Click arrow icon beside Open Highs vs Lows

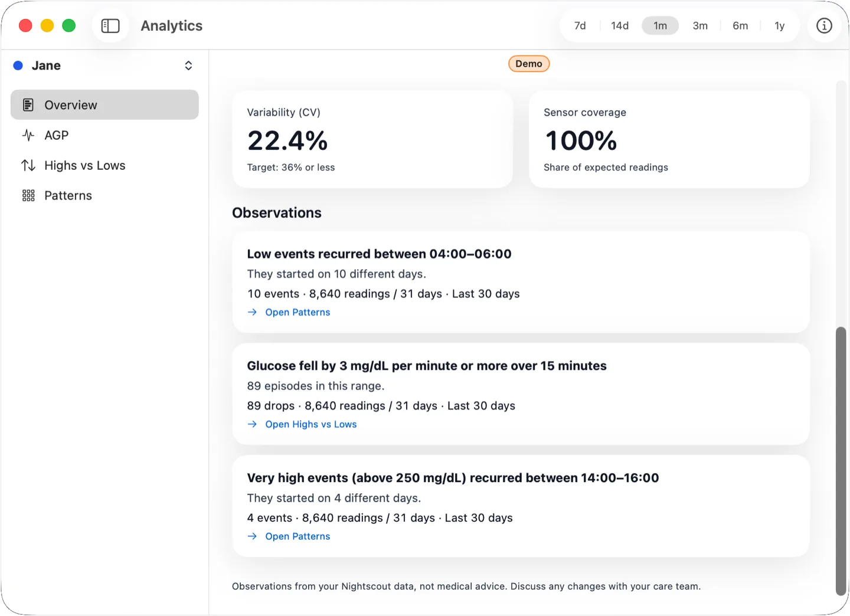(x=252, y=424)
